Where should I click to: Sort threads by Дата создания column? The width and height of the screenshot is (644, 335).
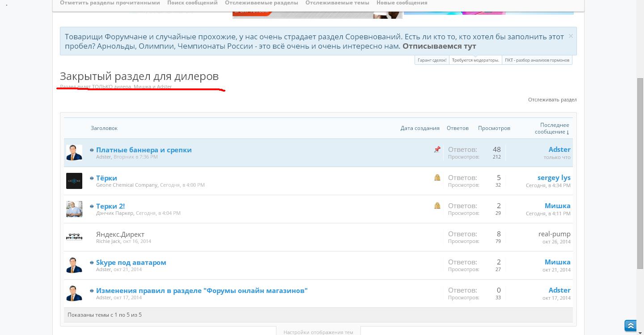point(419,128)
